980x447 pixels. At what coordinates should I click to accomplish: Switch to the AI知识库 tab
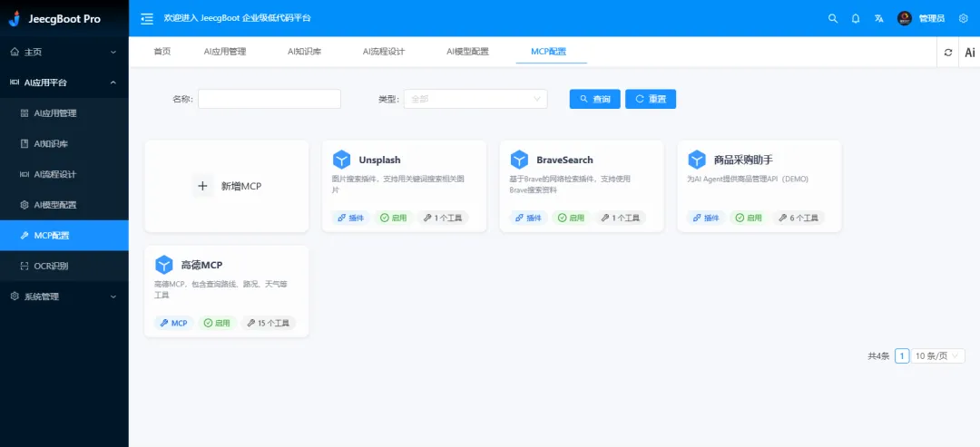304,52
